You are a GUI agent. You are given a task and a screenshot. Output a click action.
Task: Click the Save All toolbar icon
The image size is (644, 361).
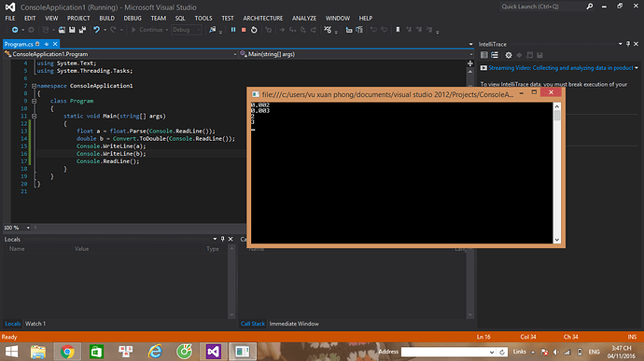click(x=82, y=30)
